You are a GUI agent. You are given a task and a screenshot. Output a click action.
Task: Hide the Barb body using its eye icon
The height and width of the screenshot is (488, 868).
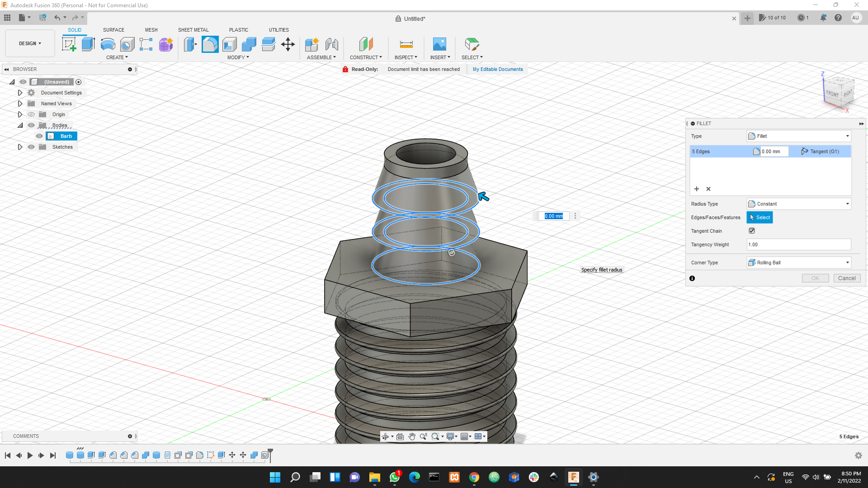click(39, 136)
